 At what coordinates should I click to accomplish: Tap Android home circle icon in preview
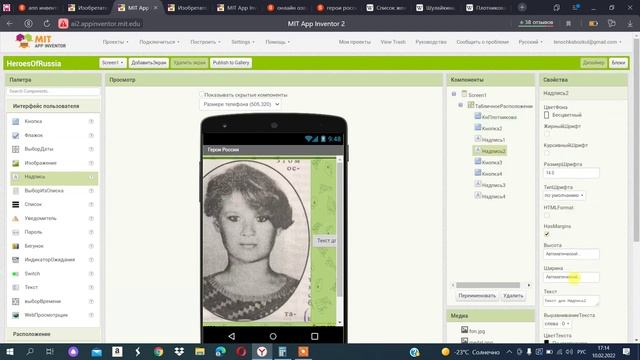[273, 336]
